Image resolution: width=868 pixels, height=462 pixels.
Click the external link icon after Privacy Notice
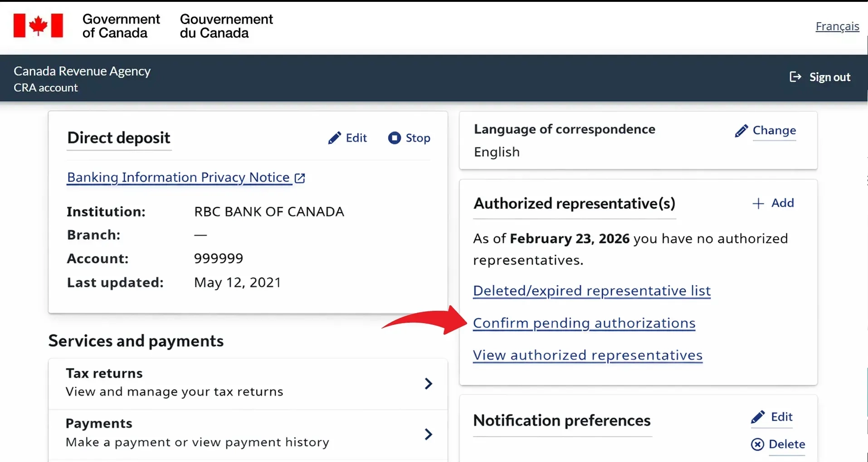(300, 178)
